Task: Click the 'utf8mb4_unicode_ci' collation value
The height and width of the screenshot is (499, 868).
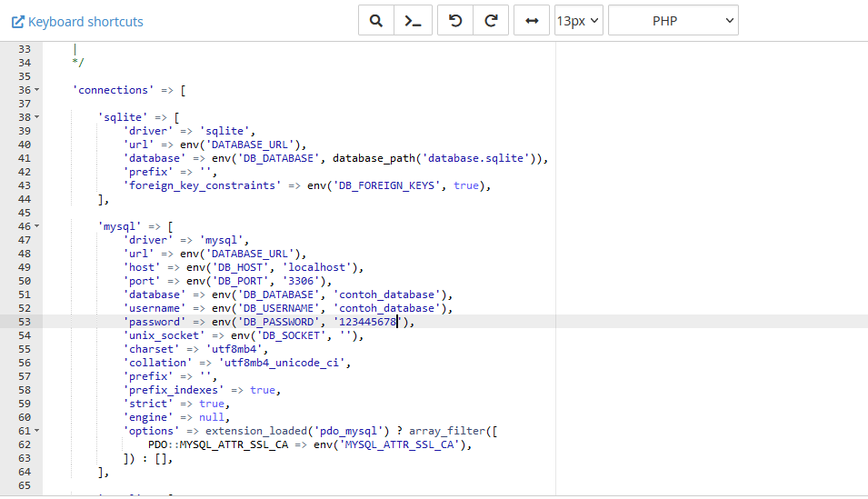Action: tap(284, 363)
